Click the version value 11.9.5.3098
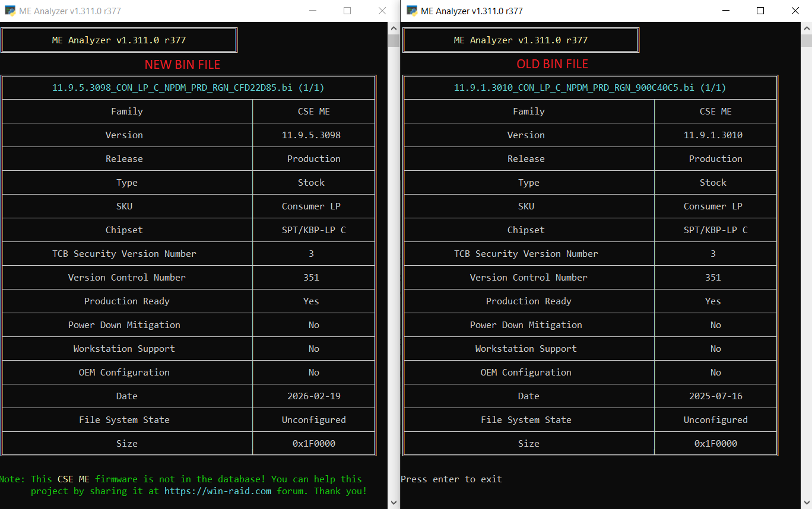The height and width of the screenshot is (509, 812). (311, 135)
